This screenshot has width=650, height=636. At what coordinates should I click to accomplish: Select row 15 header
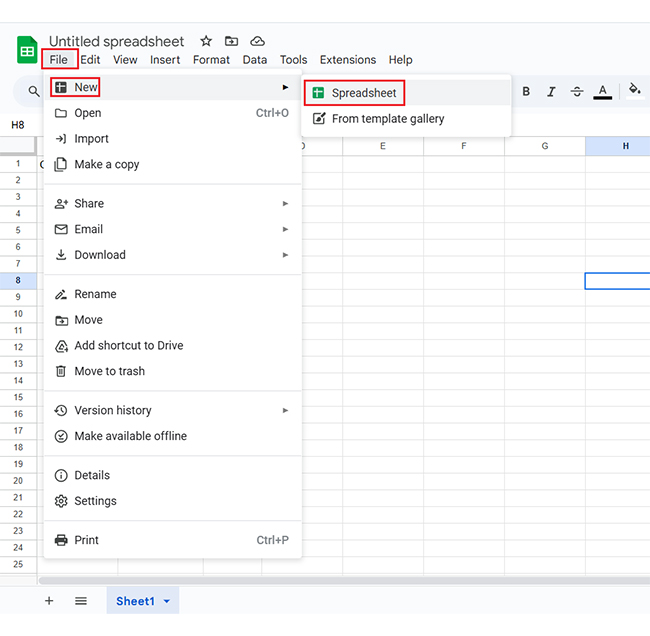click(18, 397)
